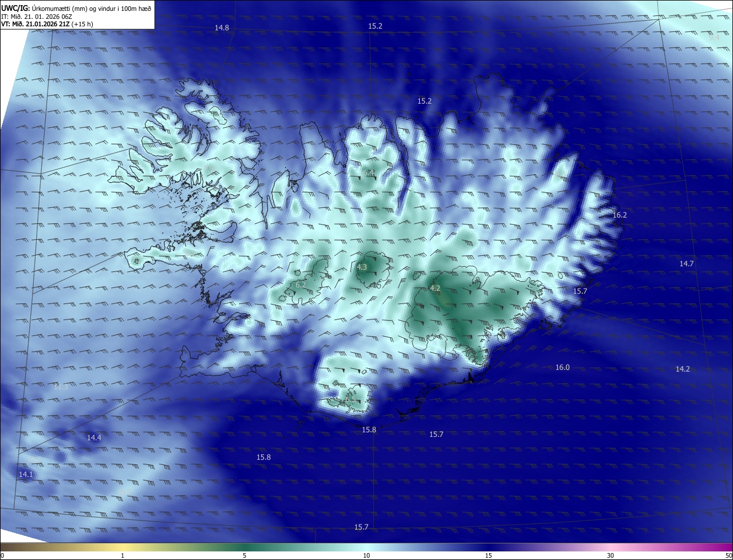Click the title "Úrkomumætti (mm) og vindur í 100m hæð"
This screenshot has height=560, width=733.
click(x=92, y=8)
